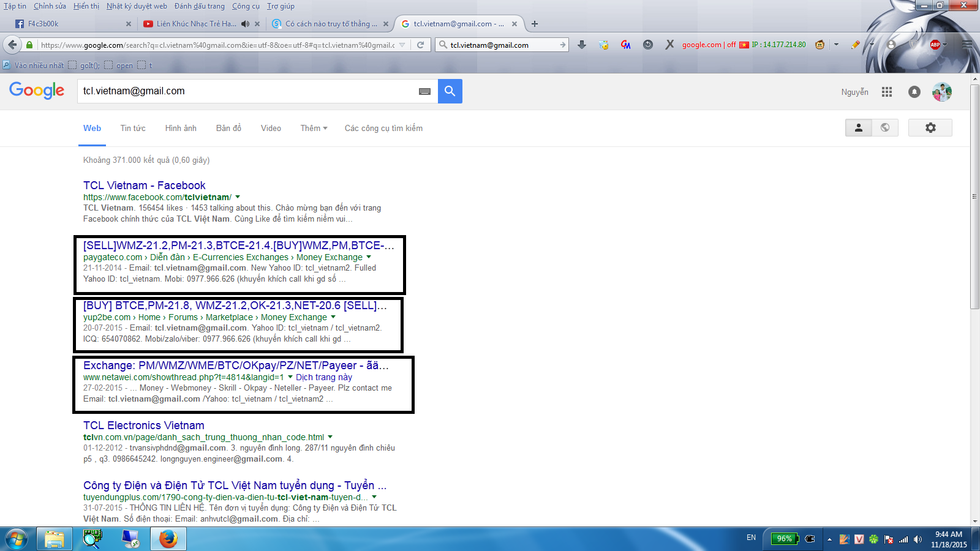
Task: Open the TCL Electronics Vietnam result
Action: 144,425
